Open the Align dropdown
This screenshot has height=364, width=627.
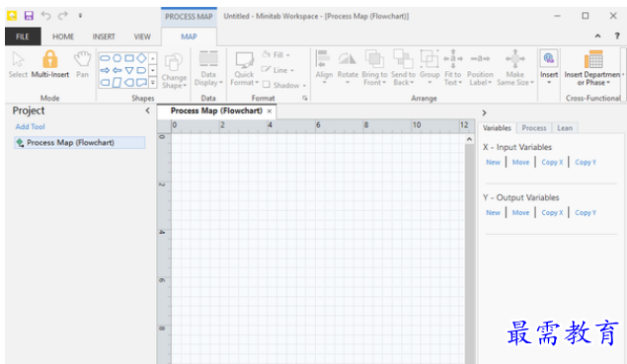click(324, 67)
